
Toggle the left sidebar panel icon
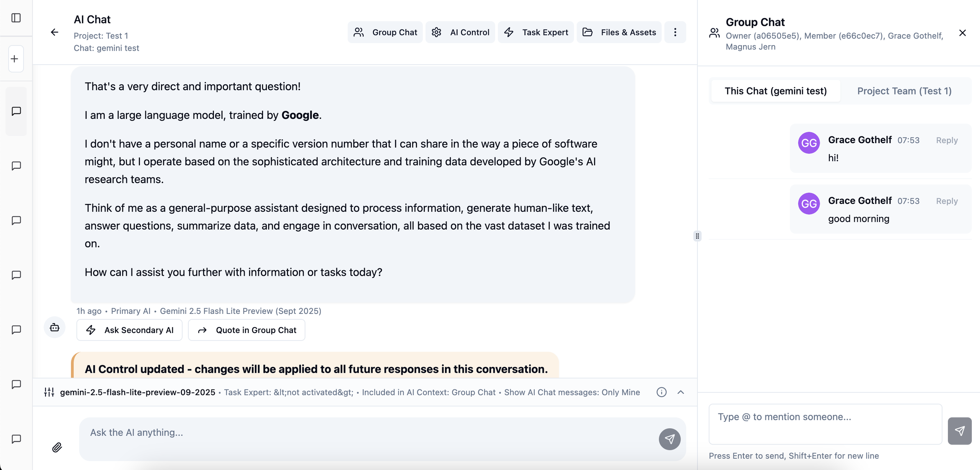pos(16,18)
